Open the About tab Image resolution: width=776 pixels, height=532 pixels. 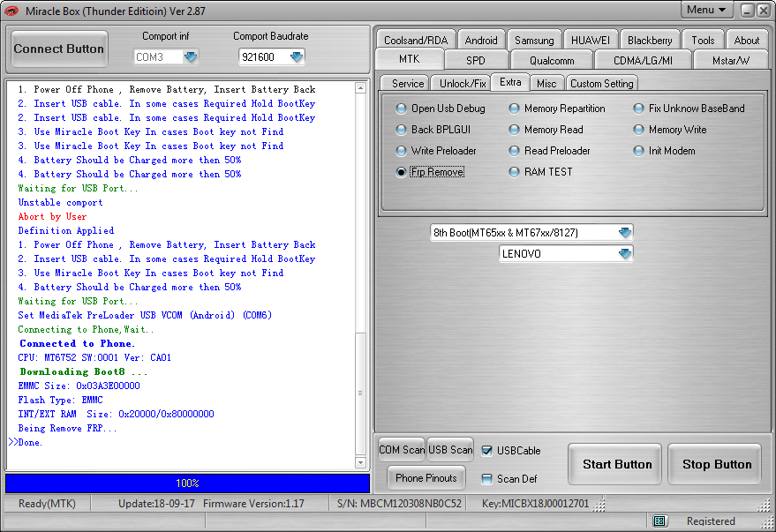coord(746,40)
